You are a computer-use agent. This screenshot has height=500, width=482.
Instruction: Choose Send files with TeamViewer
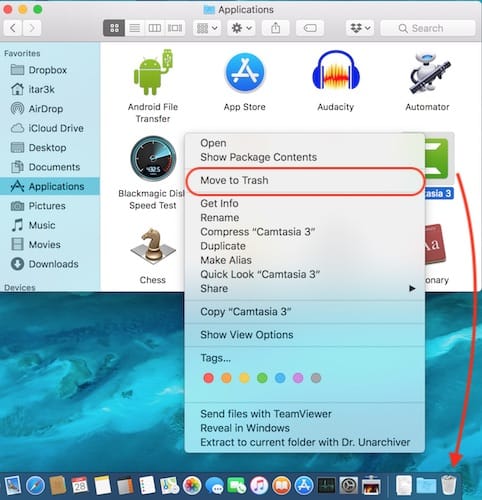point(305,414)
